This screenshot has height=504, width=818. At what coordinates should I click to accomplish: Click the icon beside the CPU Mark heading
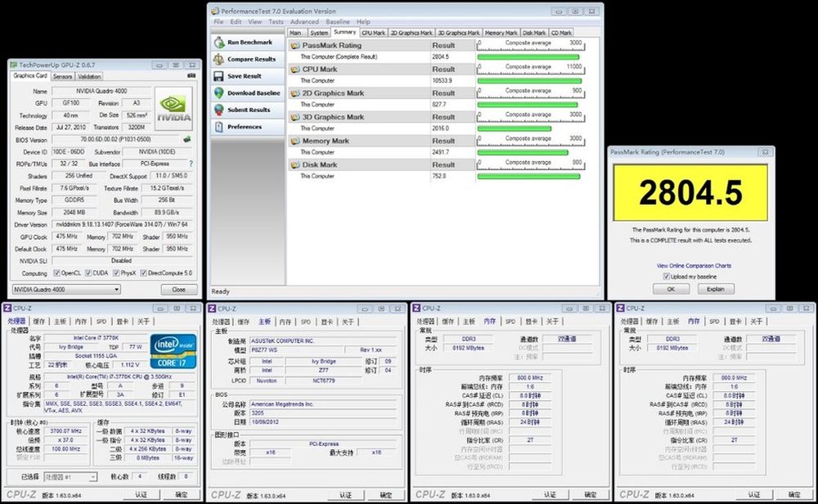pos(295,70)
